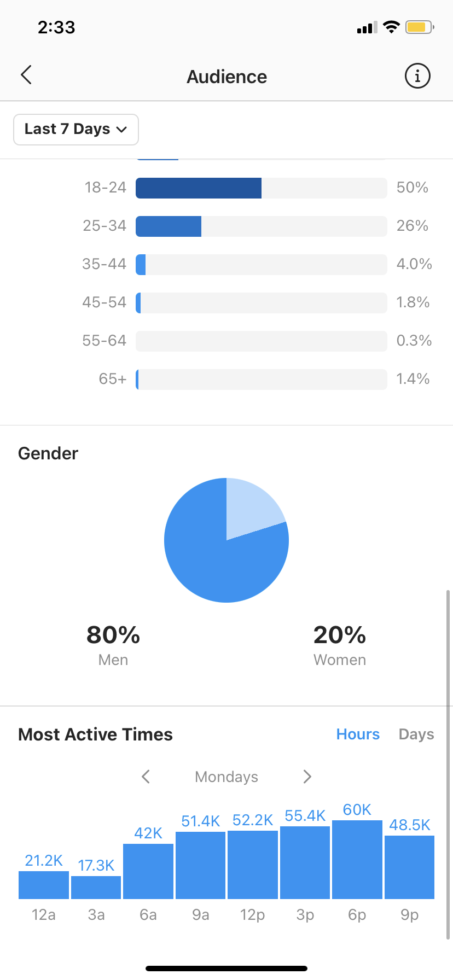
Task: Tap the back arrow icon
Action: tap(26, 75)
